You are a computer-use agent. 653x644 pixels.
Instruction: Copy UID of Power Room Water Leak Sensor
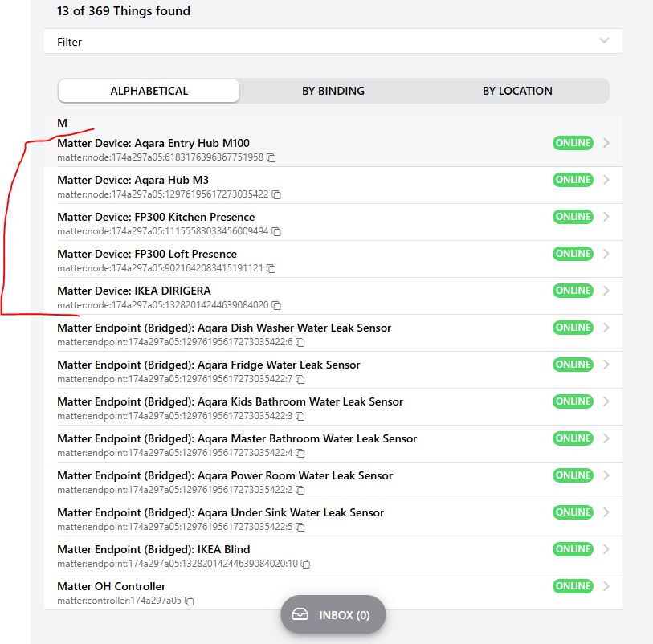[300, 490]
